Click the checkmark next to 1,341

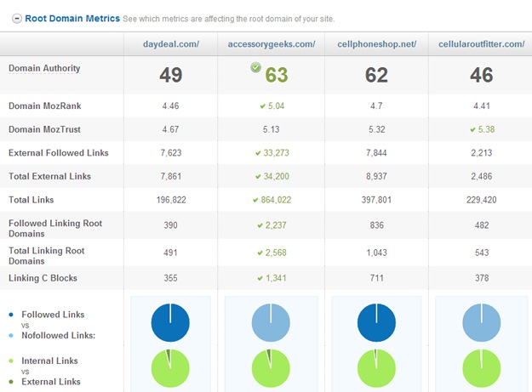260,278
